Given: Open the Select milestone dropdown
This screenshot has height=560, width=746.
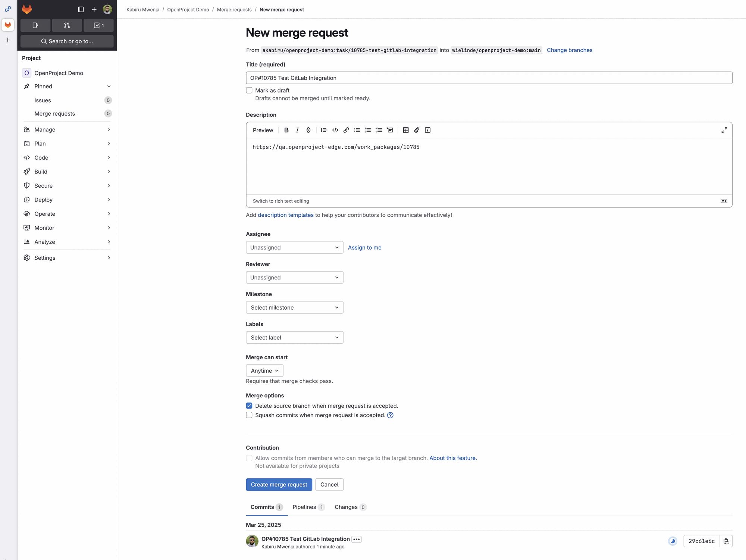Looking at the screenshot, I should (x=294, y=307).
